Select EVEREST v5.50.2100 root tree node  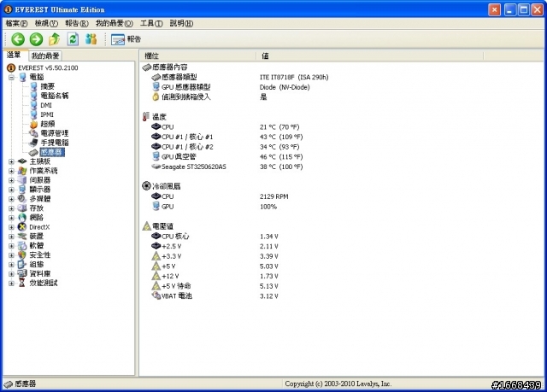tap(48, 68)
